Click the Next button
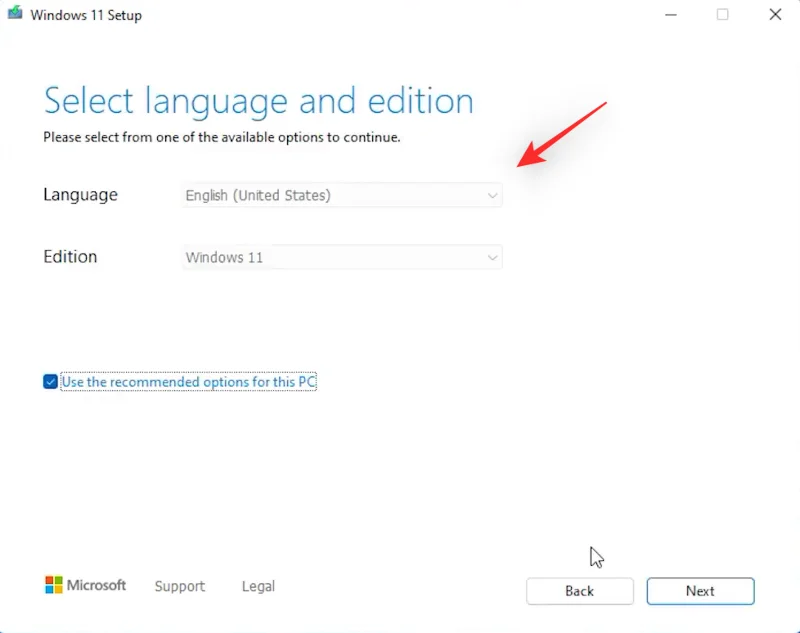Image resolution: width=800 pixels, height=633 pixels. tap(700, 590)
